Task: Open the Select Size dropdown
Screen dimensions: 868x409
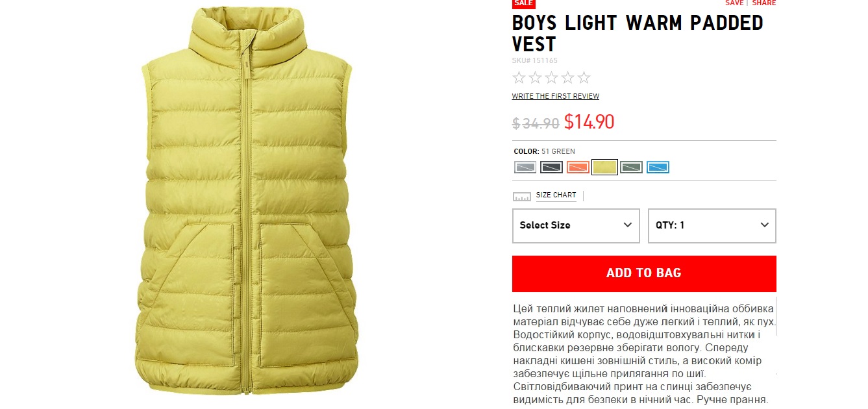Action: pos(576,225)
